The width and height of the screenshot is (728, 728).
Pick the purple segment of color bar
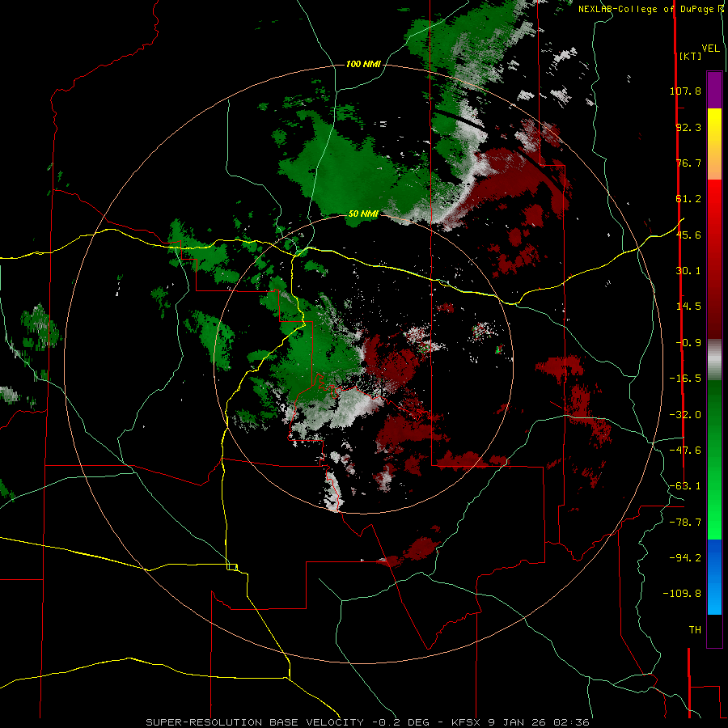click(x=714, y=90)
